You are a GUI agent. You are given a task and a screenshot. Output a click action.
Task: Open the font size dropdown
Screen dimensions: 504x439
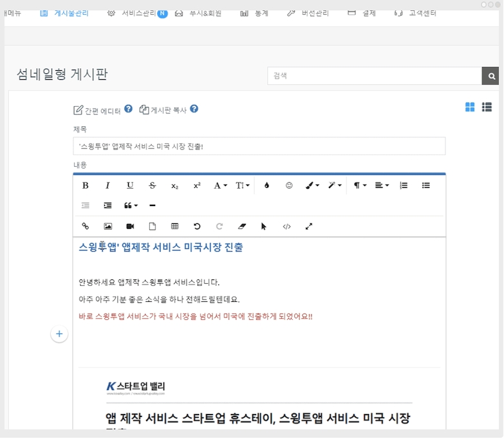pyautogui.click(x=243, y=185)
